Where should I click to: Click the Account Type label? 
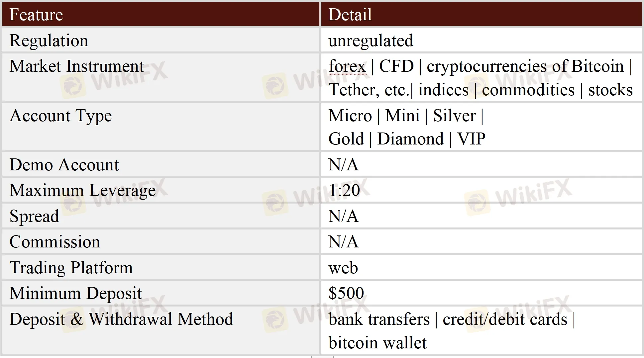(x=60, y=116)
